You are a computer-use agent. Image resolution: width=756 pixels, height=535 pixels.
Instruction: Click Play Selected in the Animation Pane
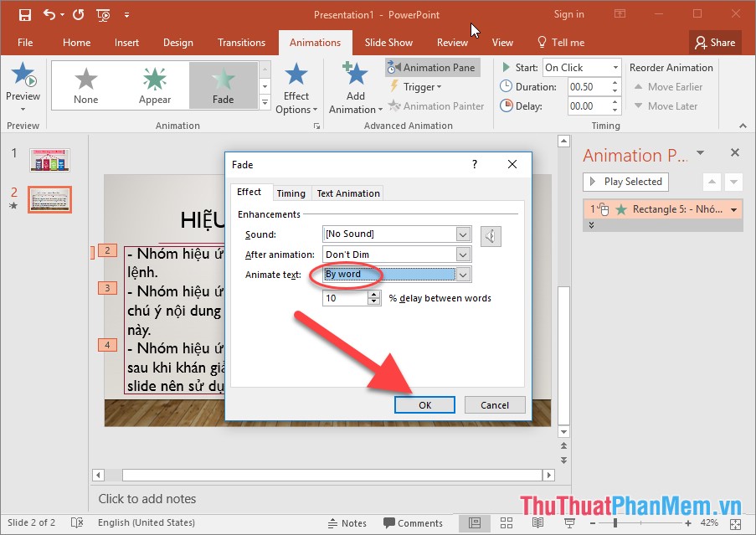click(625, 182)
